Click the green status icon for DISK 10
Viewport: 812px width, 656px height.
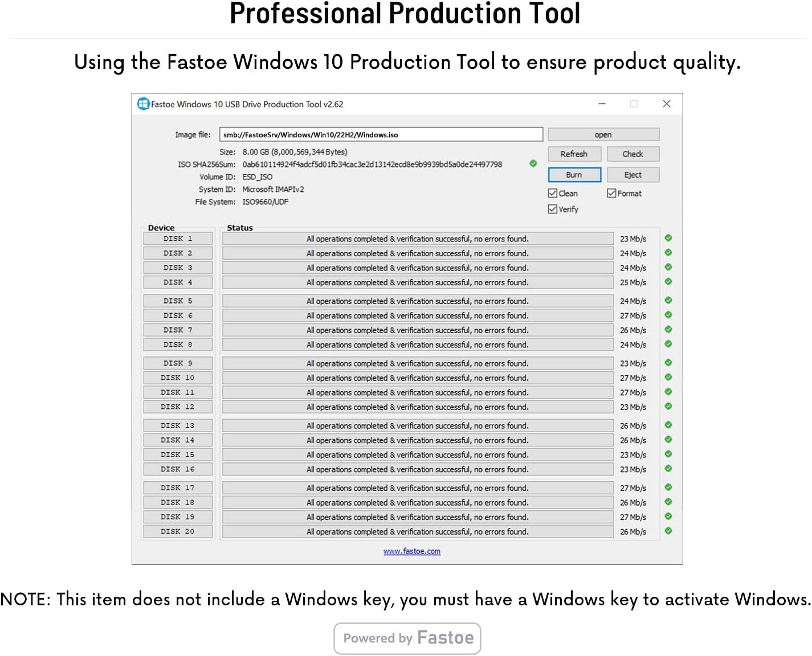coord(668,377)
